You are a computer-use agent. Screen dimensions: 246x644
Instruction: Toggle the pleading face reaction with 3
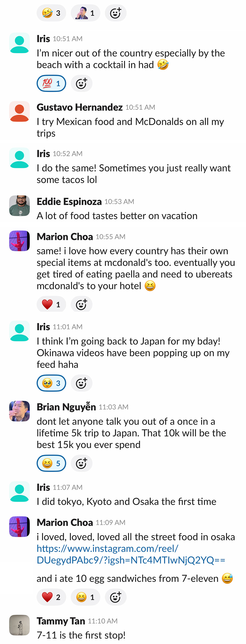coord(51,383)
